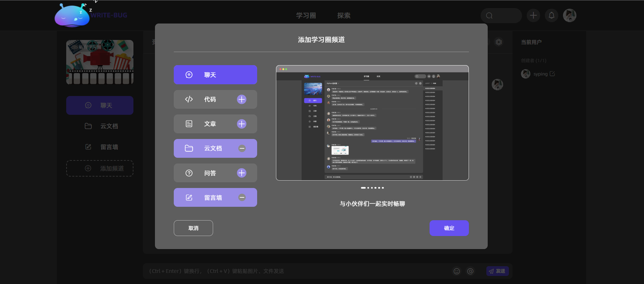Select the emoji icon in the message bar

457,271
